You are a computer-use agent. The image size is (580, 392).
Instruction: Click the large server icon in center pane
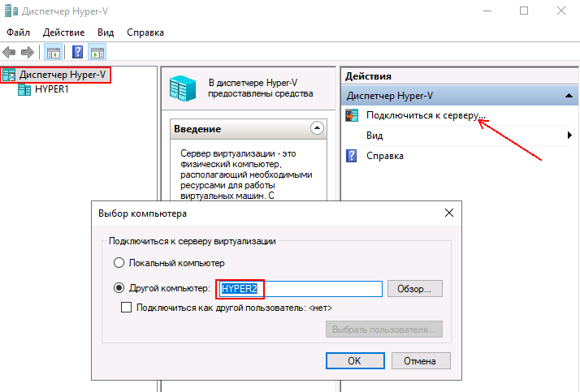pos(182,88)
